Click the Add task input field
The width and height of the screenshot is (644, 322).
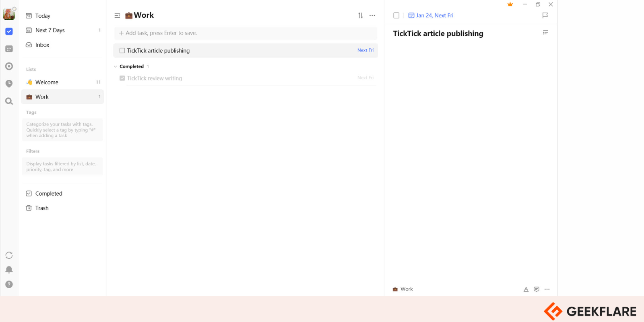pos(246,33)
